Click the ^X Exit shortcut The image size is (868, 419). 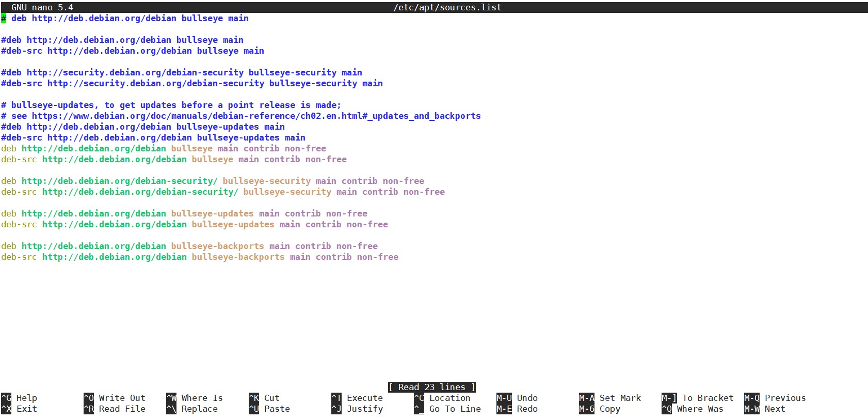[x=19, y=409]
